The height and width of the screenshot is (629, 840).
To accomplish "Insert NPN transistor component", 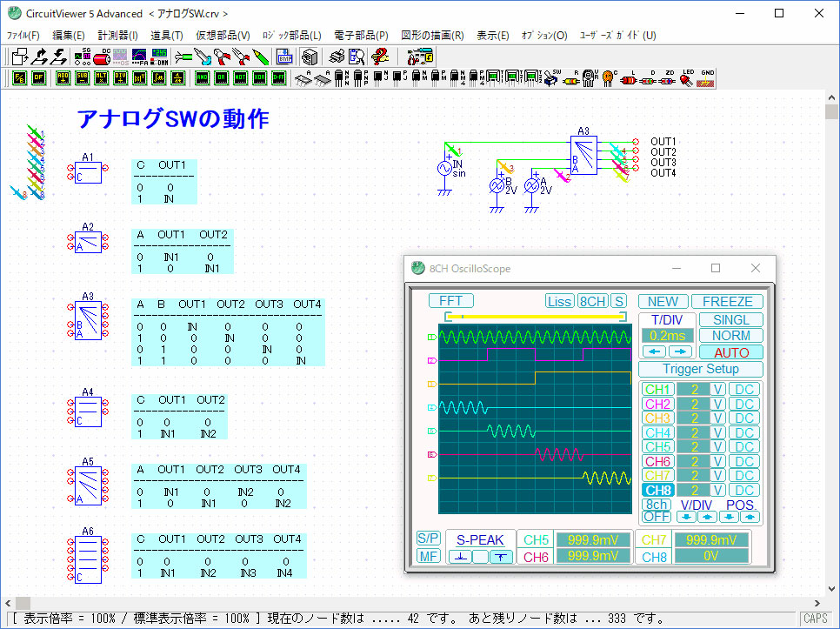I will pos(341,78).
